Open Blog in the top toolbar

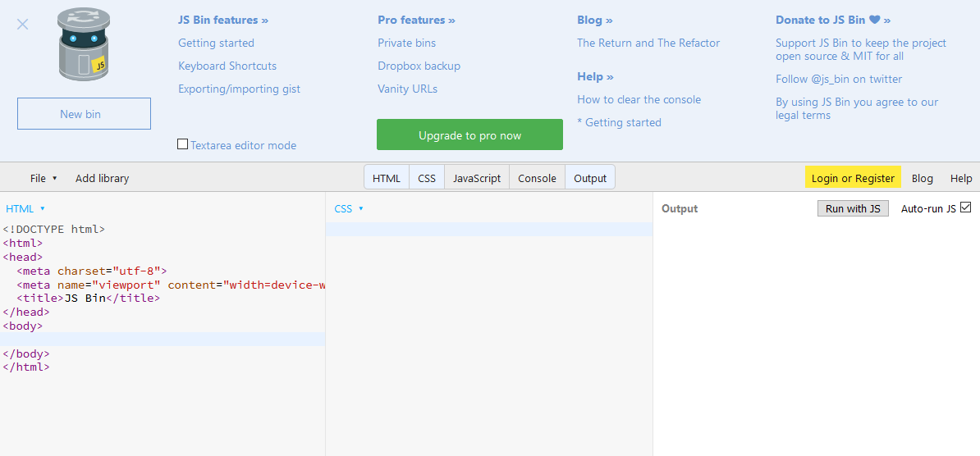922,178
